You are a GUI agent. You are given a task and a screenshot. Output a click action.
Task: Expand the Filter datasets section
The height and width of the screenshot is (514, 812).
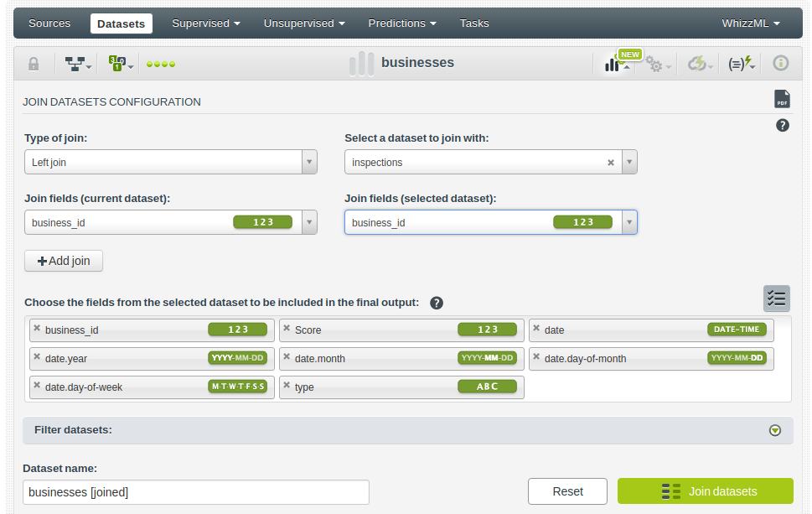[x=775, y=430]
